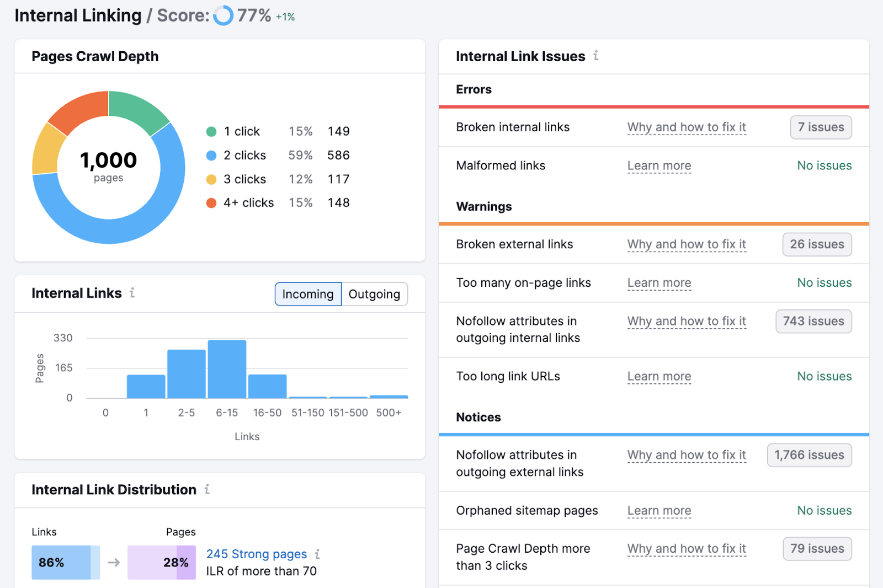Select the Incoming links toggle
Image resolution: width=883 pixels, height=588 pixels.
click(x=307, y=294)
